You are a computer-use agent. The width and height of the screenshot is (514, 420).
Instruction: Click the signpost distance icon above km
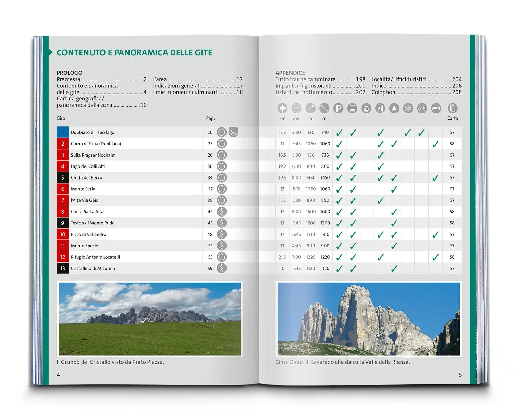click(x=282, y=109)
